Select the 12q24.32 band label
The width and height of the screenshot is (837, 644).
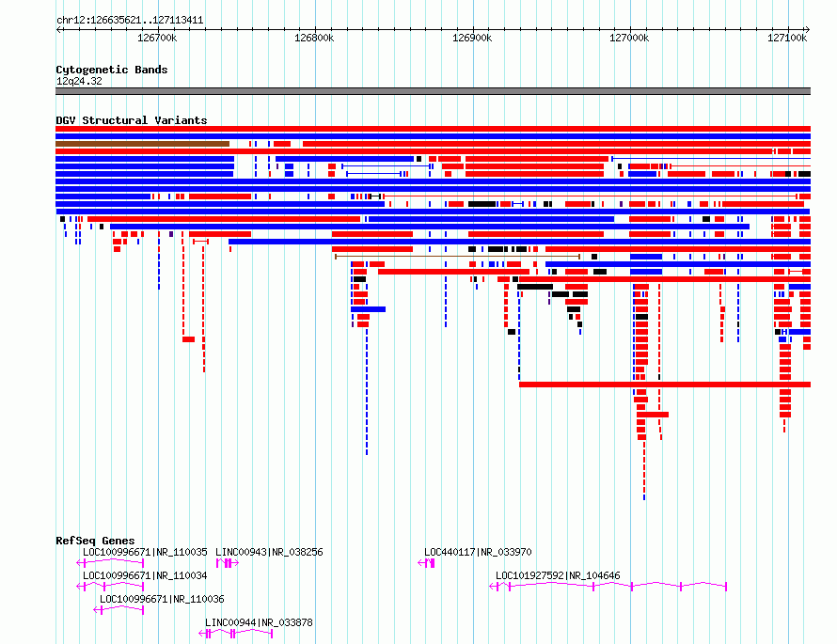(79, 81)
